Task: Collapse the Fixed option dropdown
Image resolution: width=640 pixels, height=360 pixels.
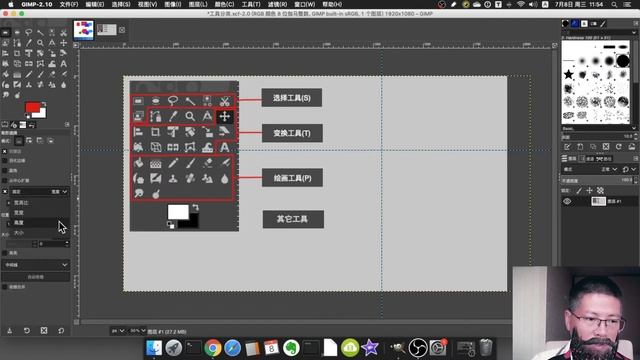Action: coord(39,191)
